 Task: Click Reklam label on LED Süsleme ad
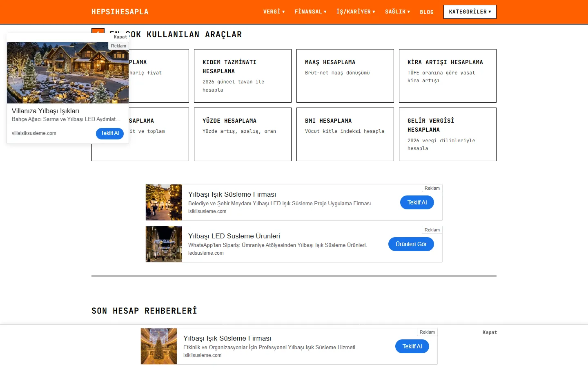(432, 230)
